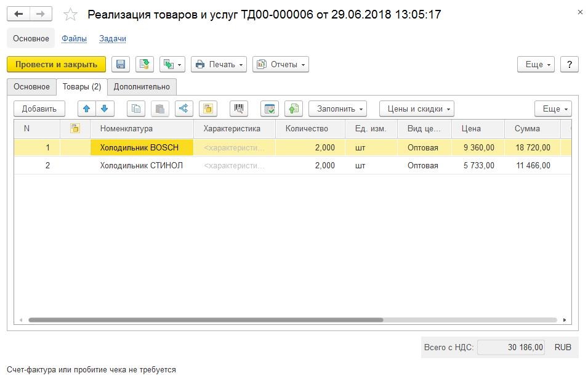Paste rows with the clipboard icon
588x381 pixels.
click(159, 109)
